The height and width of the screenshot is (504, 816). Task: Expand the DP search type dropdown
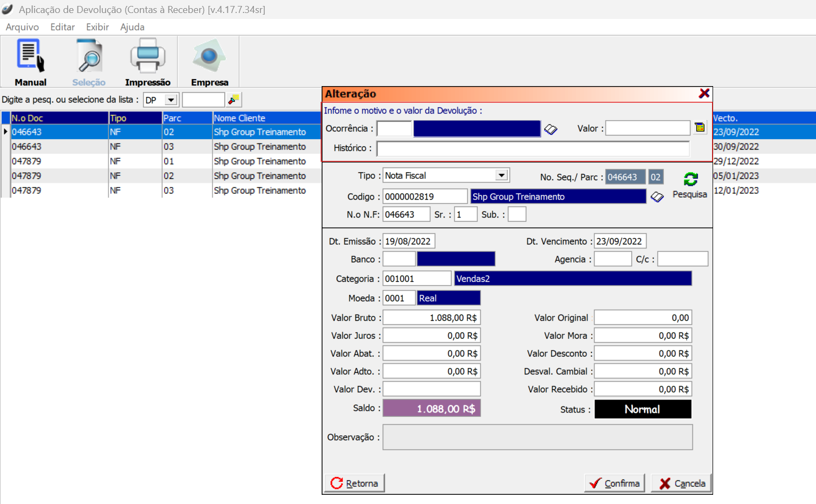pos(171,100)
